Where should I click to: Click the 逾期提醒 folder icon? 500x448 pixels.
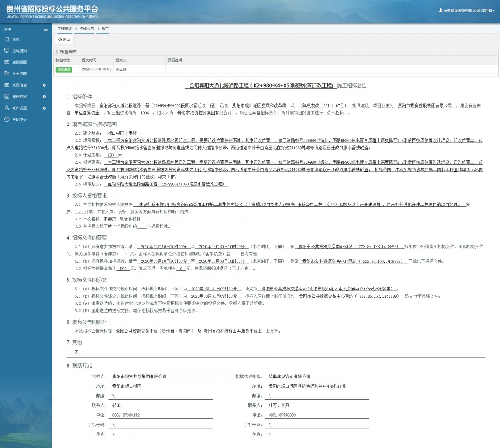tap(7, 62)
